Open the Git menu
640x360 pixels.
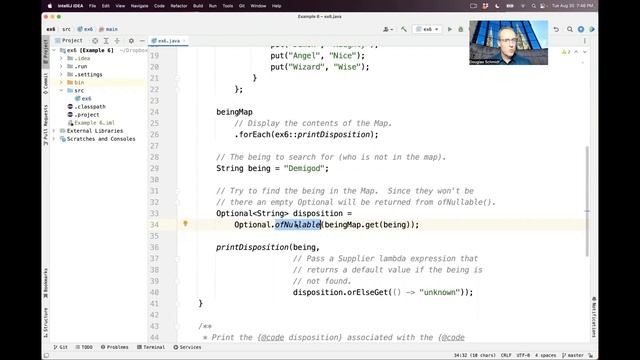242,6
